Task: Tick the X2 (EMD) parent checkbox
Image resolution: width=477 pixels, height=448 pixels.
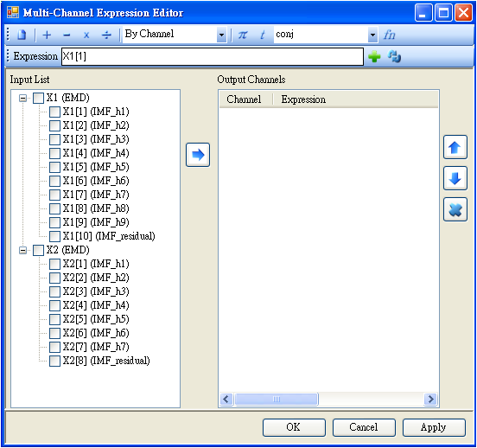Action: (38, 250)
